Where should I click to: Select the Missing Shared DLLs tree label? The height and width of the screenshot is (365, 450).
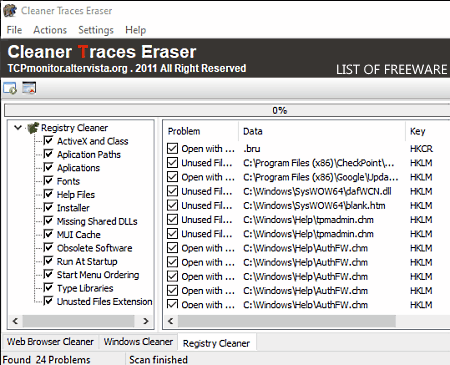point(97,221)
